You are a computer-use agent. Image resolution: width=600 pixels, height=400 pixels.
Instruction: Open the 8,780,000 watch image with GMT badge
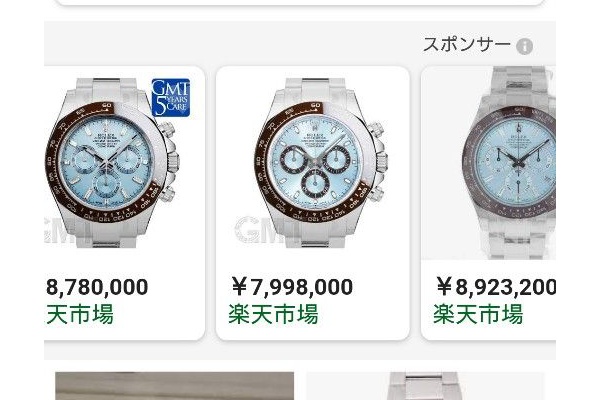click(x=113, y=163)
